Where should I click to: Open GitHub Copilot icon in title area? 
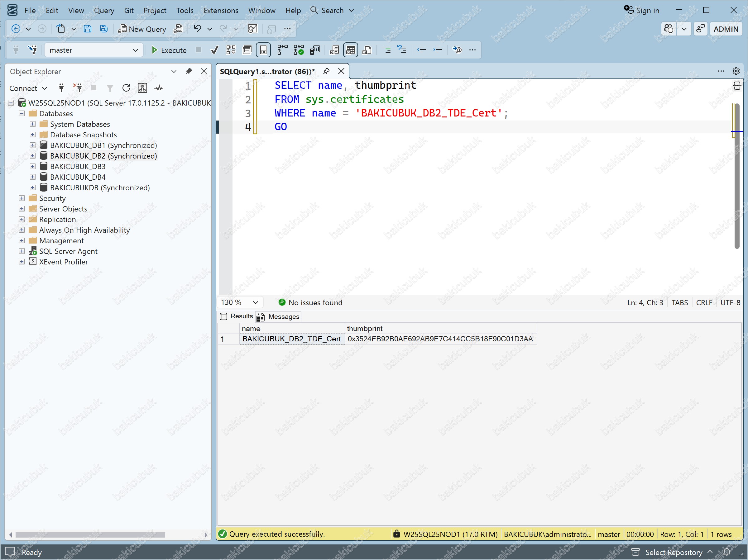tap(669, 29)
